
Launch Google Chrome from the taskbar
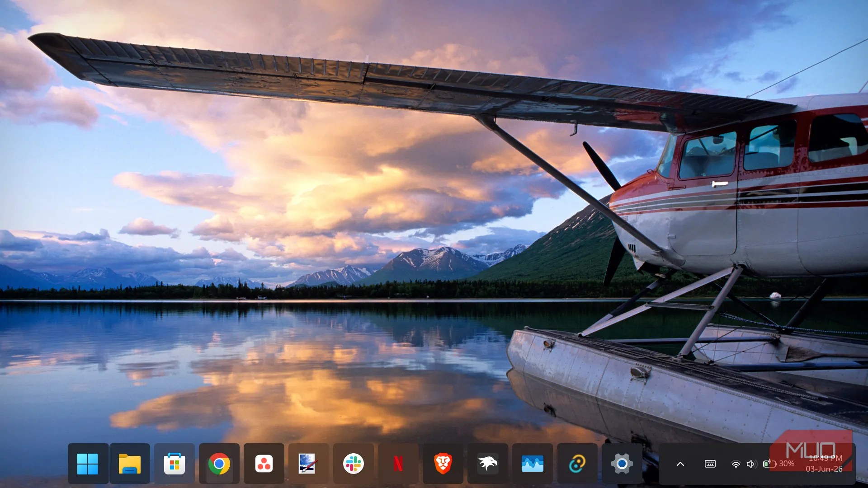click(x=219, y=464)
